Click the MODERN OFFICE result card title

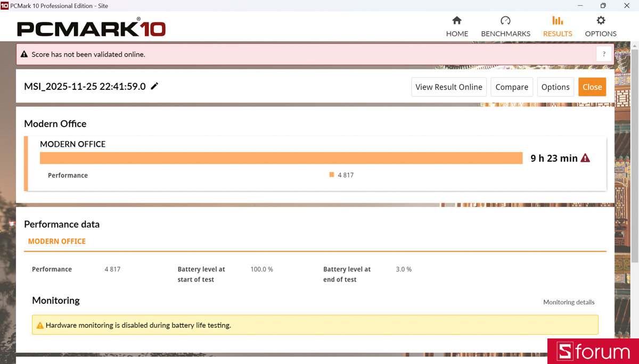click(73, 144)
